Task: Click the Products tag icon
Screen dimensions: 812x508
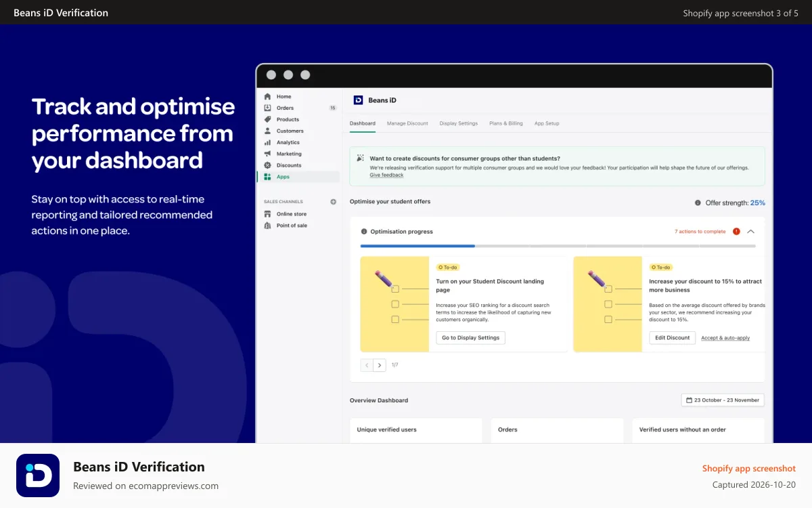Action: pos(267,119)
